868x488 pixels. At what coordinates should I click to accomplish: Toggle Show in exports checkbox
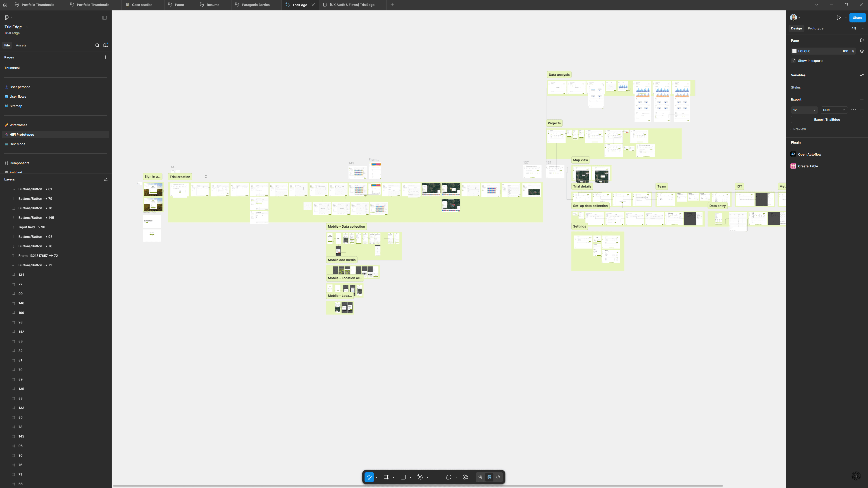(794, 61)
